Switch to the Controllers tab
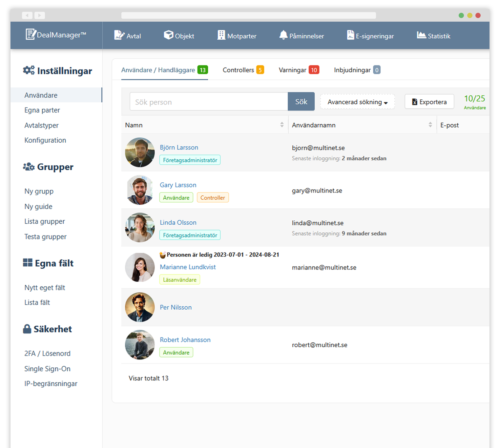The image size is (500, 448). (243, 70)
